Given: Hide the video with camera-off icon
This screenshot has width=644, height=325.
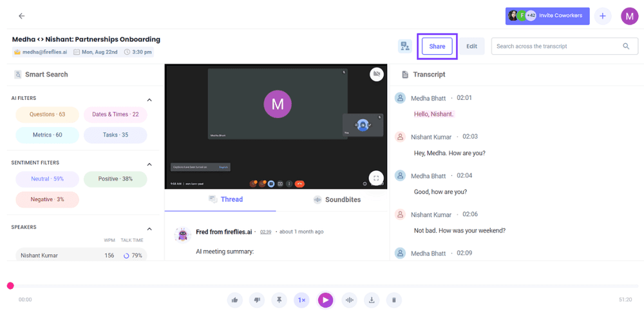Looking at the screenshot, I should 377,74.
